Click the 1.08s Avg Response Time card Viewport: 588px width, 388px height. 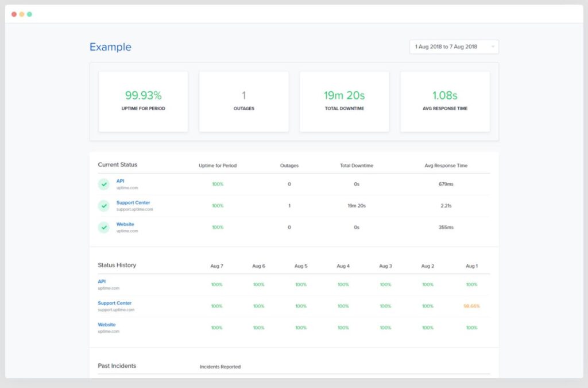click(x=444, y=101)
